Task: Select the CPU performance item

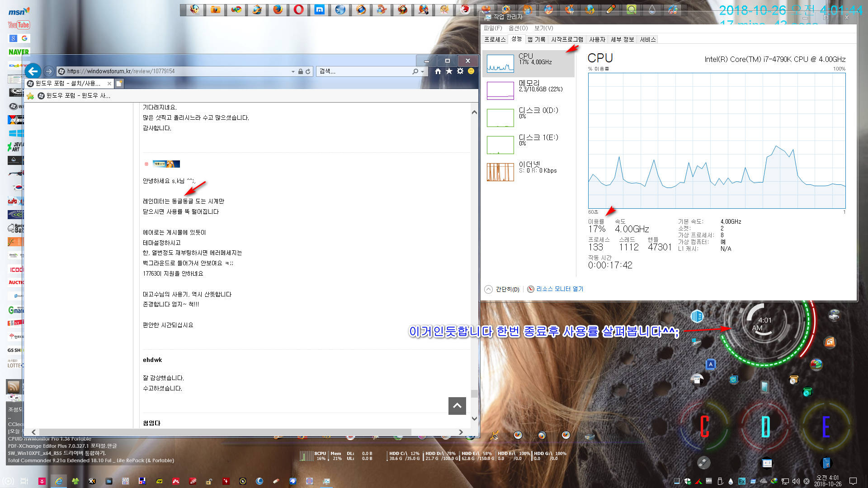Action: 528,64
